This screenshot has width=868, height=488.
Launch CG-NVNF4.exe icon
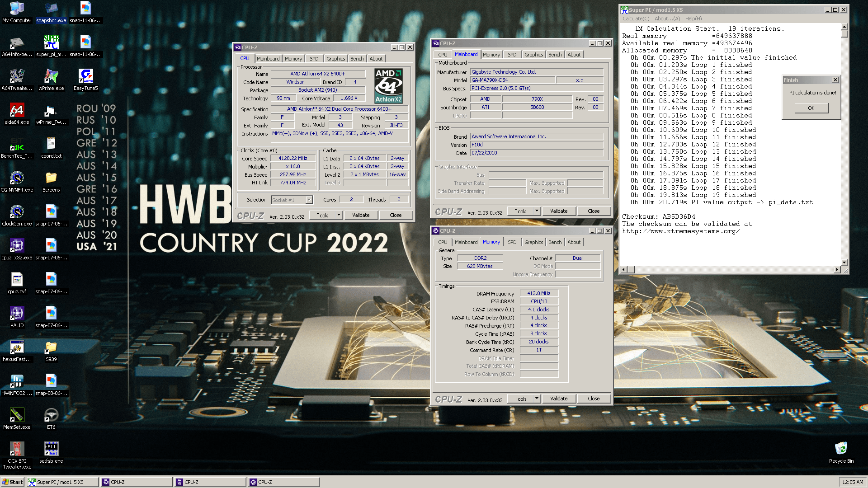pyautogui.click(x=17, y=182)
